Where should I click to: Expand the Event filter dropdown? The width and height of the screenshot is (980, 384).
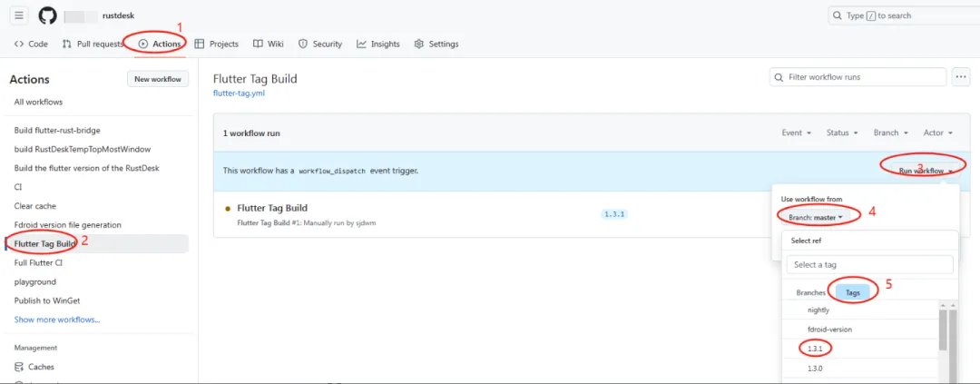(797, 133)
